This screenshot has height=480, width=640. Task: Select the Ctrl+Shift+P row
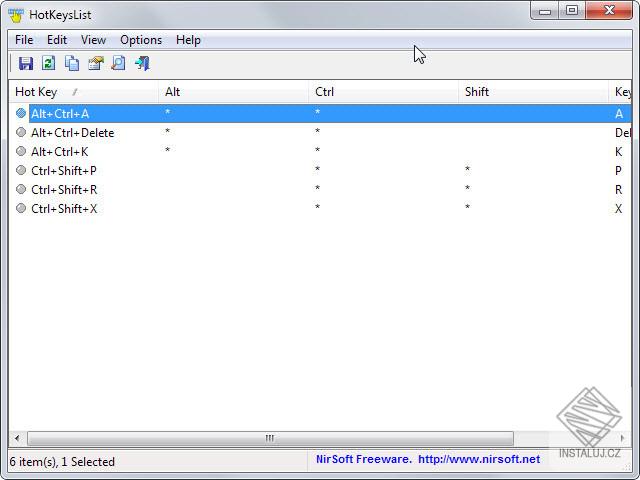click(x=320, y=171)
